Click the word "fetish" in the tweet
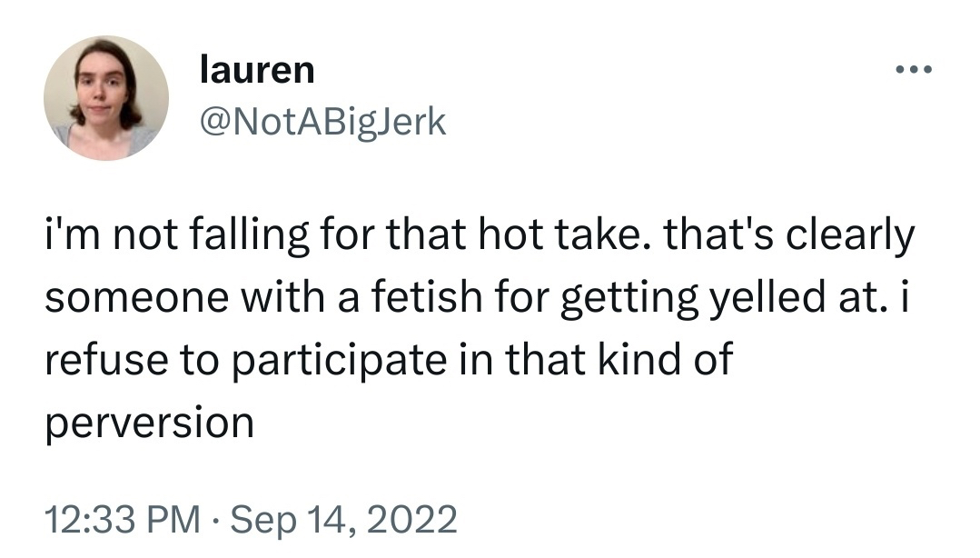The image size is (980, 558). click(429, 299)
